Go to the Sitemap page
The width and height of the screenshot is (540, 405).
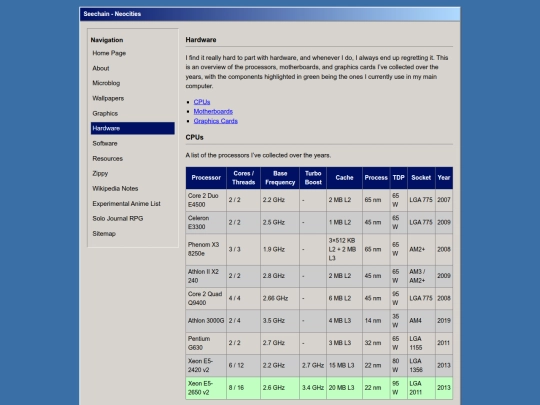click(x=133, y=233)
